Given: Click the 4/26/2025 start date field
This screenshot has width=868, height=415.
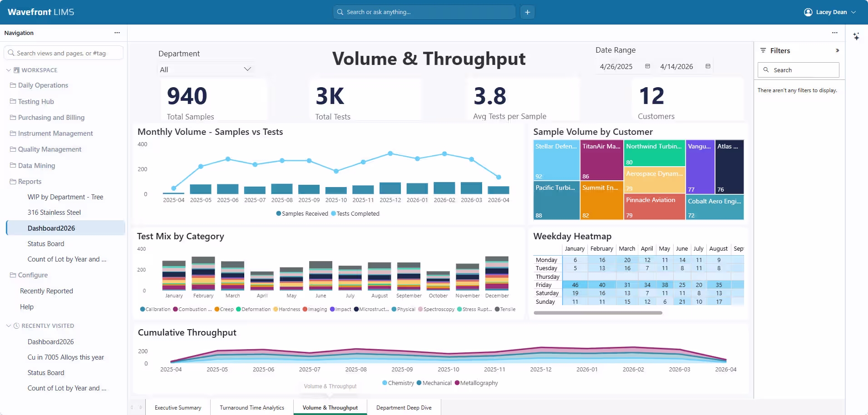Looking at the screenshot, I should (x=616, y=66).
